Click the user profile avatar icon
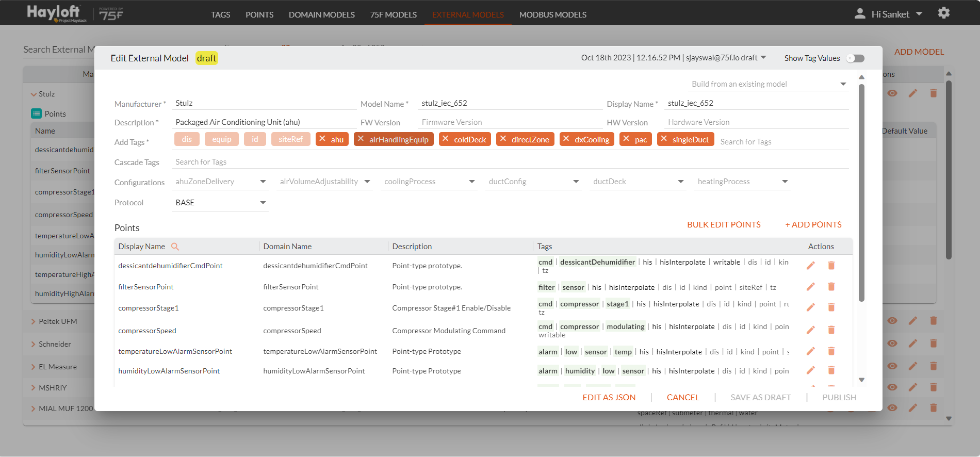The image size is (980, 457). click(x=860, y=14)
